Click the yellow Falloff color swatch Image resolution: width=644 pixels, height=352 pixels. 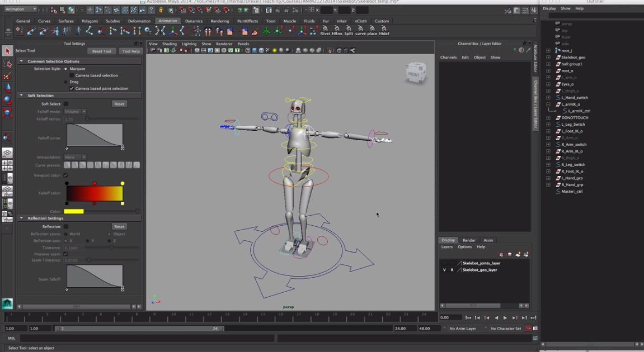point(73,211)
